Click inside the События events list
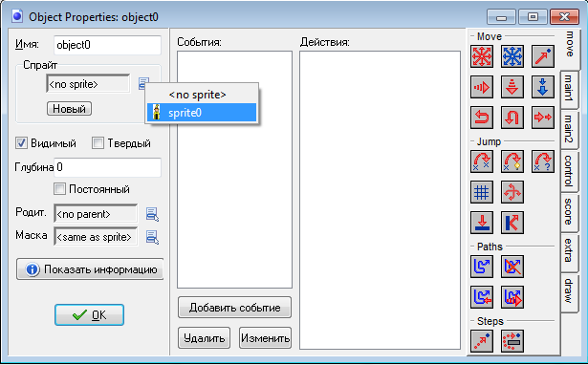This screenshot has height=365, width=588. (235, 169)
